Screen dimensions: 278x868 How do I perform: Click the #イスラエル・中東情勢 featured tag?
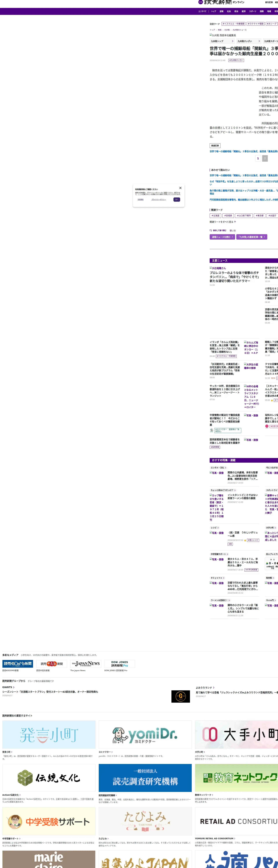(233, 24)
